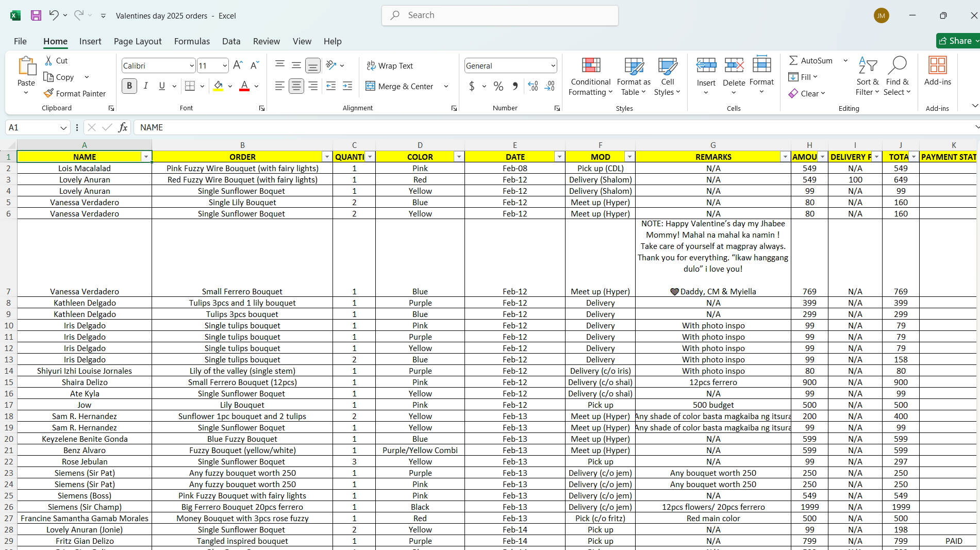Click Increase Decimal icon
The height and width of the screenshot is (550, 980).
(533, 86)
